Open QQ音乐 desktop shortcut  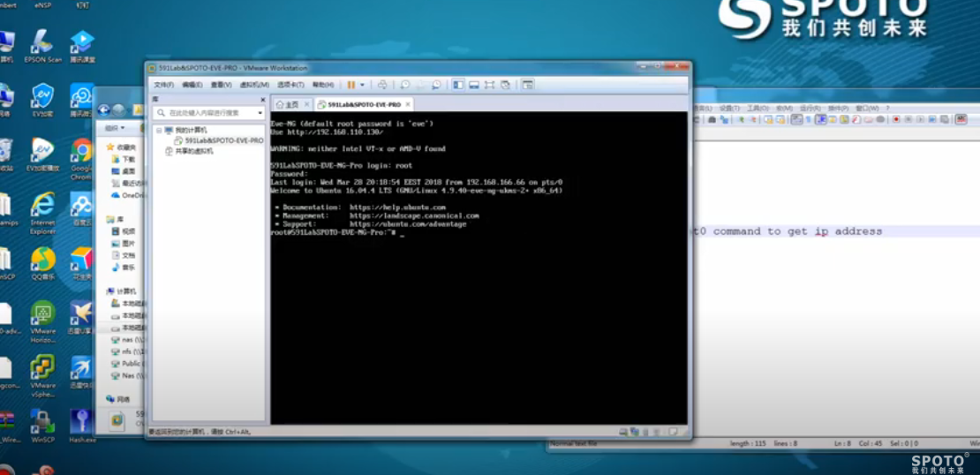pyautogui.click(x=43, y=263)
